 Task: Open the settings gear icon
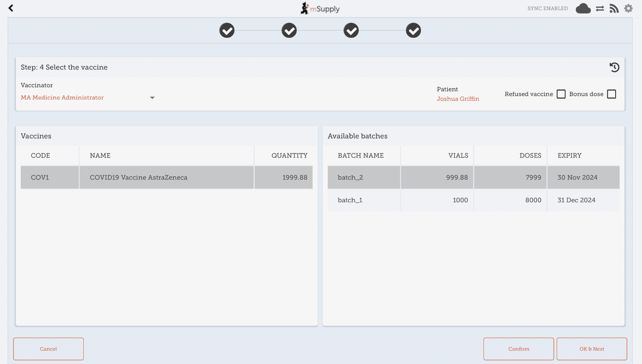(628, 9)
